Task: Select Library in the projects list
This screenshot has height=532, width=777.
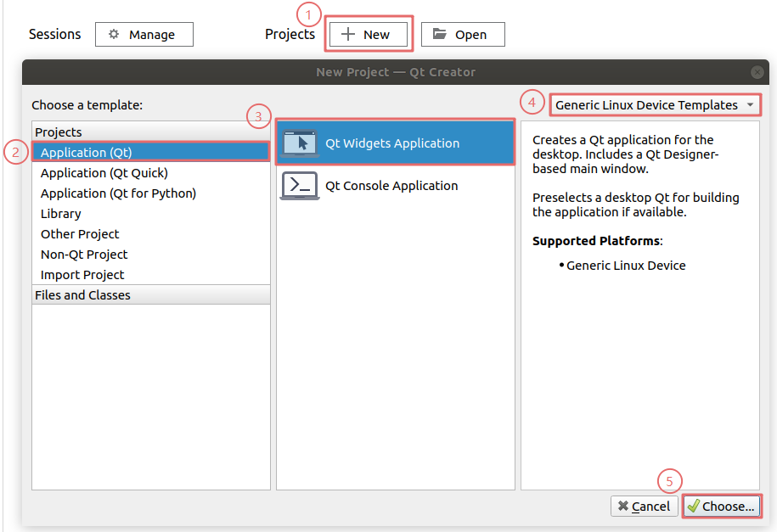Action: pos(61,214)
